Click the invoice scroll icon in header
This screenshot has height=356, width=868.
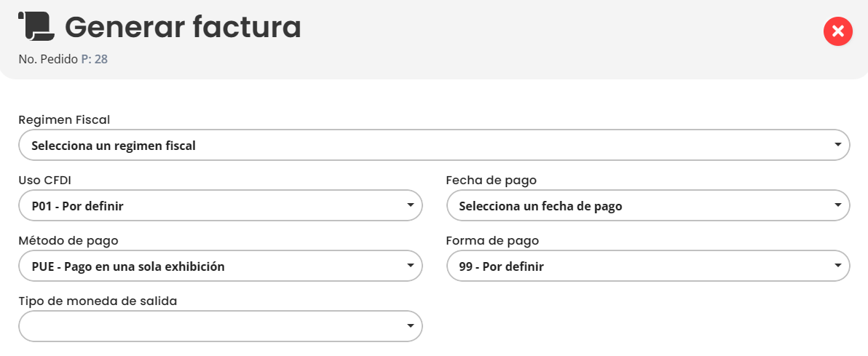tap(36, 27)
